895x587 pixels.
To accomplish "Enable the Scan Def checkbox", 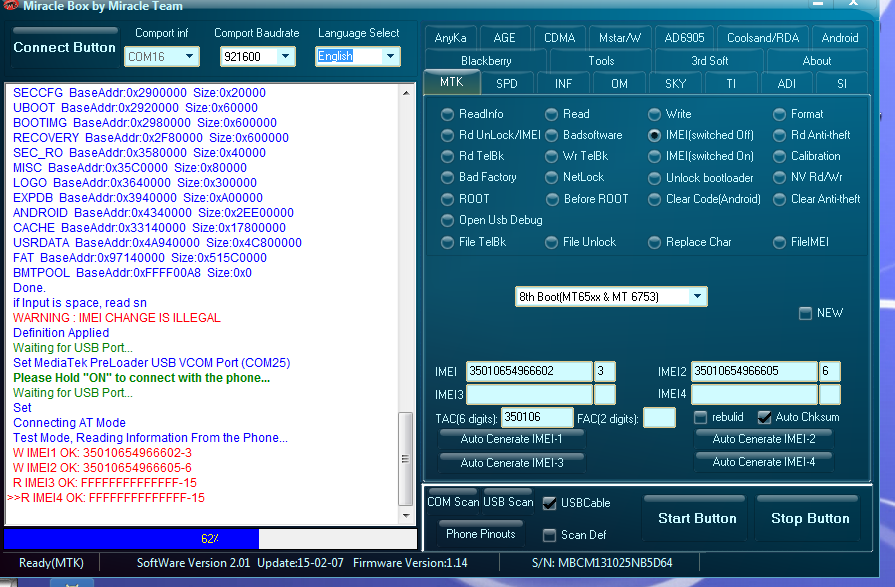I will click(x=550, y=535).
